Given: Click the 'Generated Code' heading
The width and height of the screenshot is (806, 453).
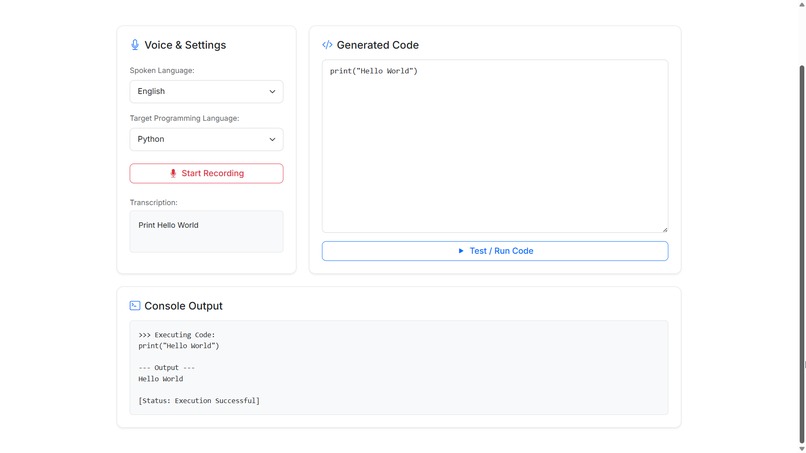Looking at the screenshot, I should [378, 45].
